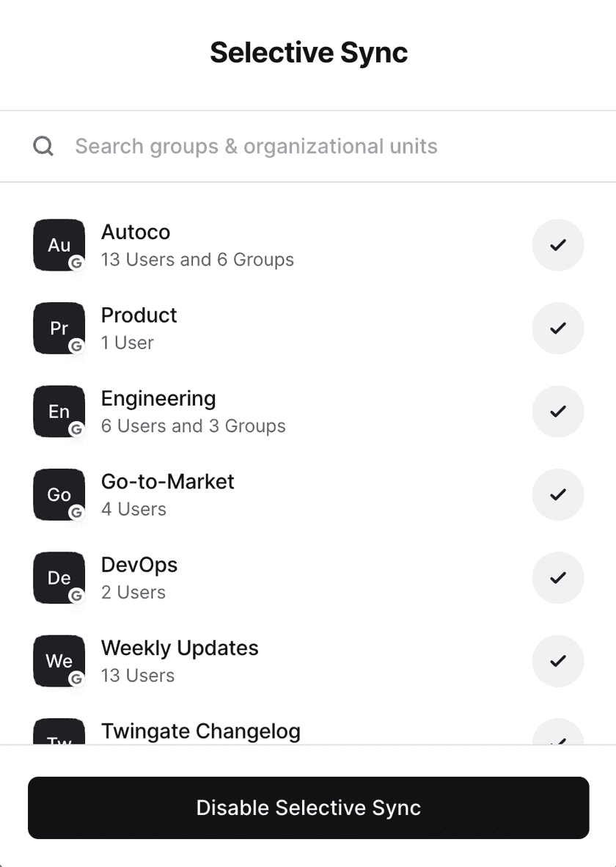Click the Product group avatar icon
Screen dimensions: 616x867
click(59, 328)
